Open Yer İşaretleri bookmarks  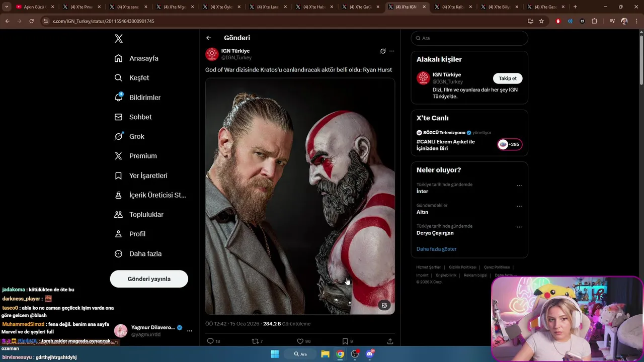click(141, 175)
